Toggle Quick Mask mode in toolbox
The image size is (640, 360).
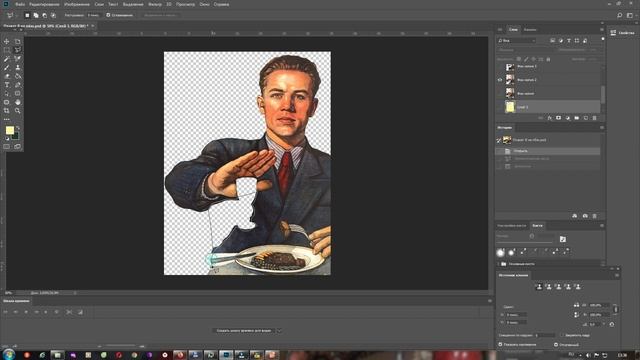point(7,147)
